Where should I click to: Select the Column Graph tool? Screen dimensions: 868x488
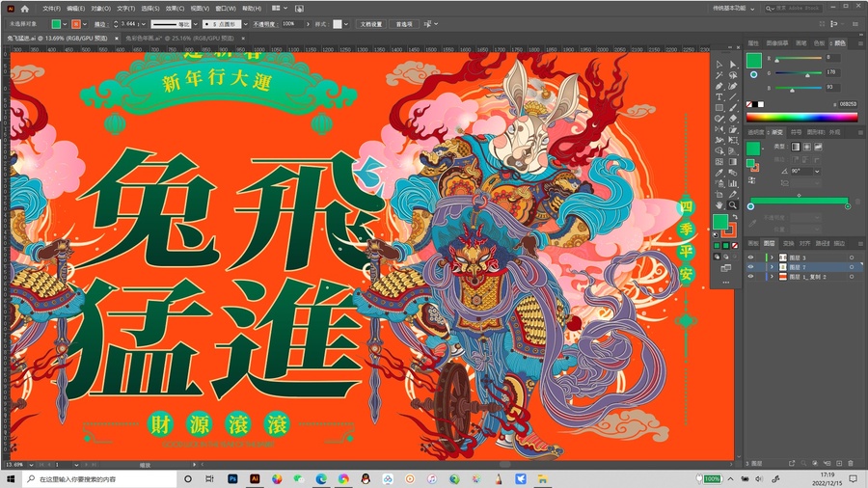[x=733, y=183]
